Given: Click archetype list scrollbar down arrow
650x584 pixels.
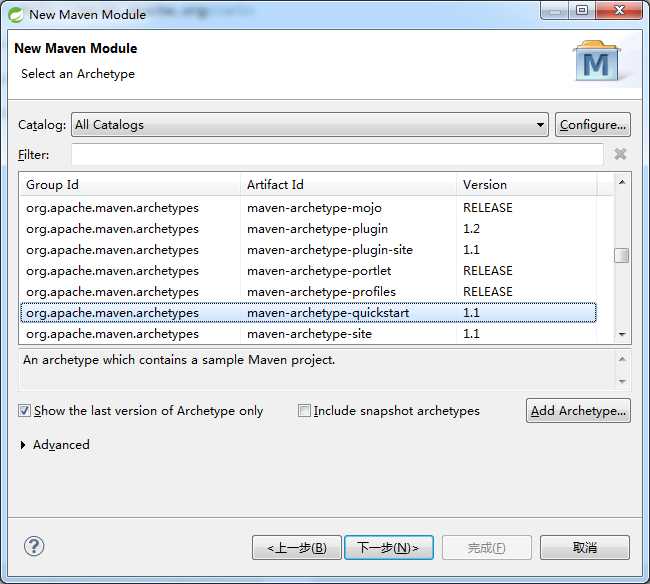Looking at the screenshot, I should (x=622, y=334).
